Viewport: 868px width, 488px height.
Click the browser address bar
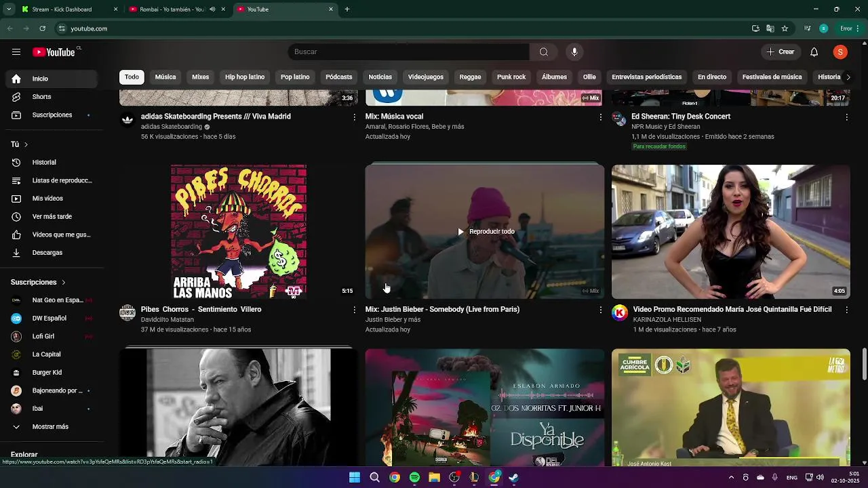(400, 28)
